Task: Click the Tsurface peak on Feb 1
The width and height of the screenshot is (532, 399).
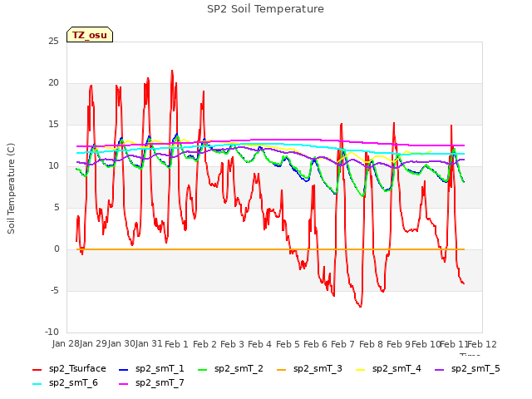Action: click(172, 71)
